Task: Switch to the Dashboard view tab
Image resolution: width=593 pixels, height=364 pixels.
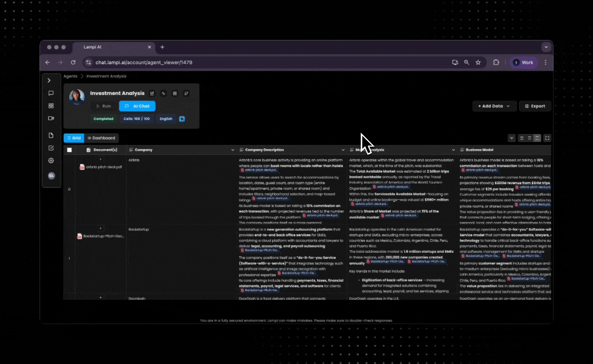Action: tap(101, 138)
